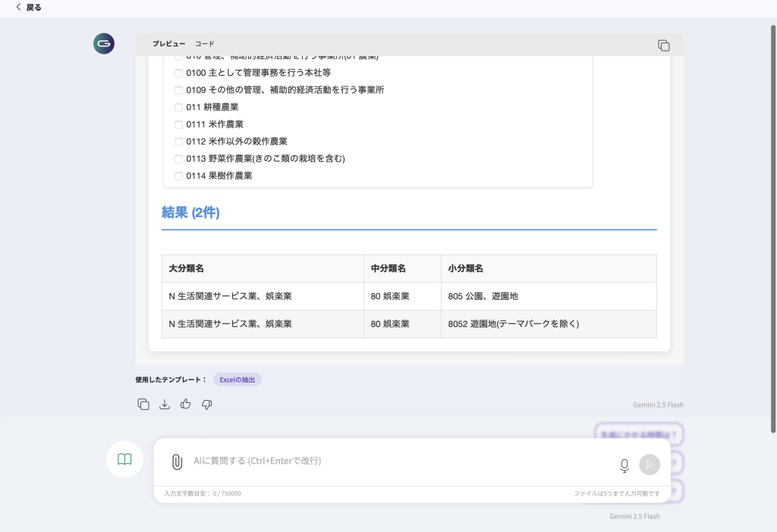Download the response with download icon
This screenshot has width=777, height=532.
[165, 405]
